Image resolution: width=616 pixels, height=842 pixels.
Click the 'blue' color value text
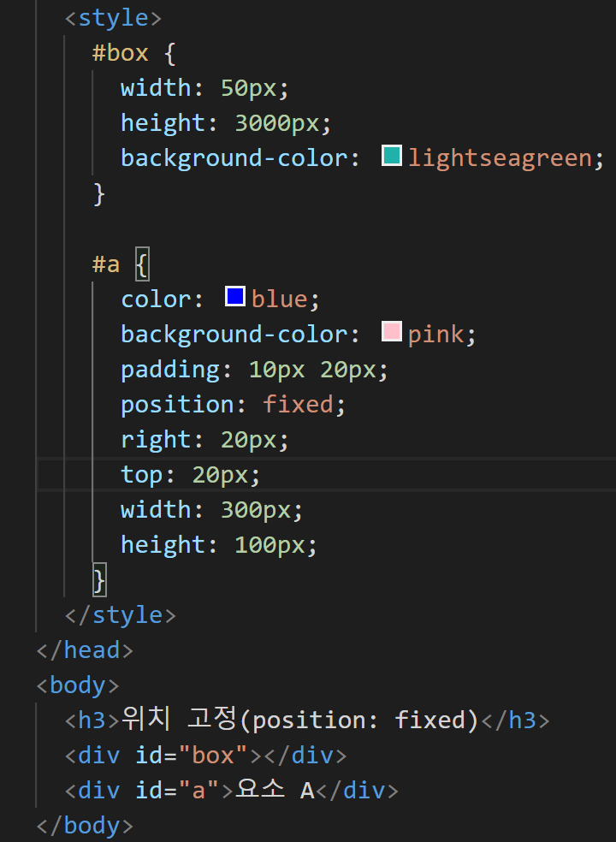pos(280,299)
